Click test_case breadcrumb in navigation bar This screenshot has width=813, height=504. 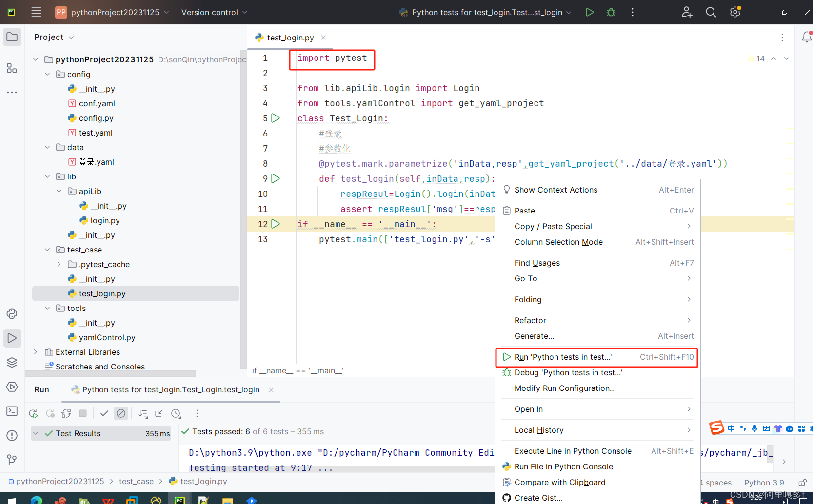[136, 481]
